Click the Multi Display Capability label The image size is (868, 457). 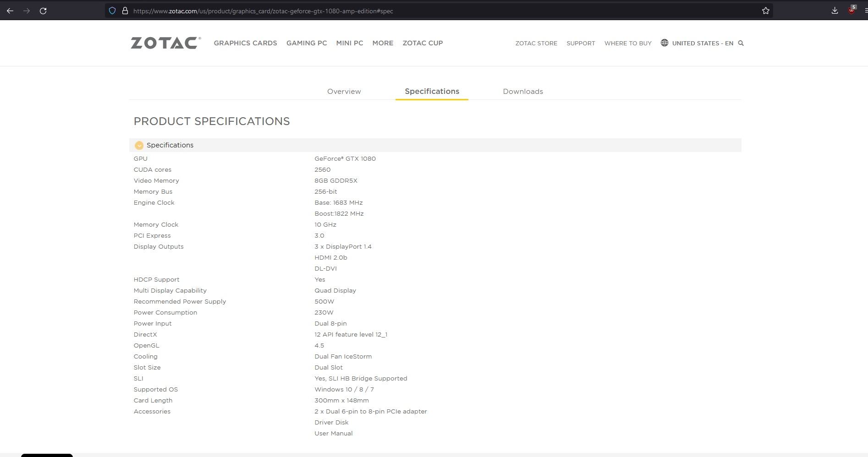[x=170, y=290]
